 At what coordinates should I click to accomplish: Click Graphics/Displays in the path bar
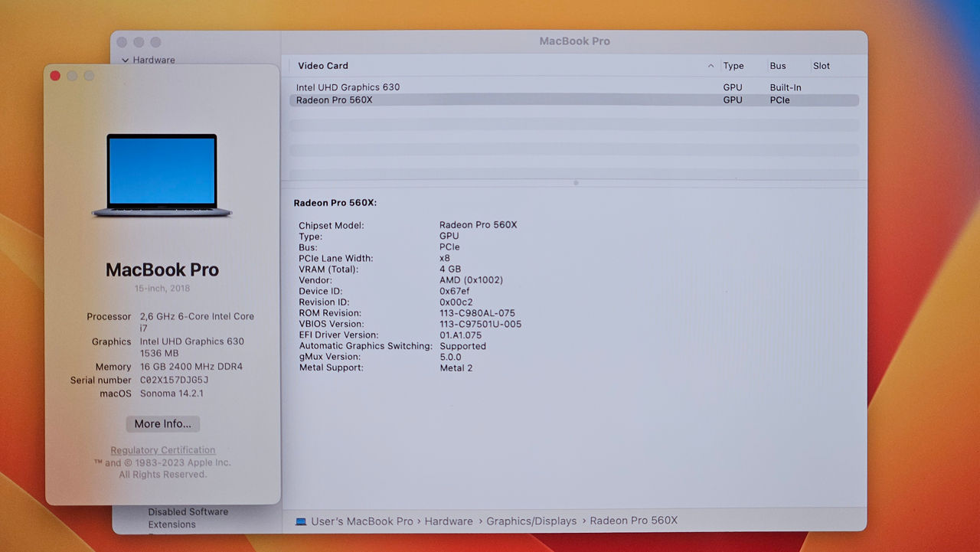click(531, 521)
